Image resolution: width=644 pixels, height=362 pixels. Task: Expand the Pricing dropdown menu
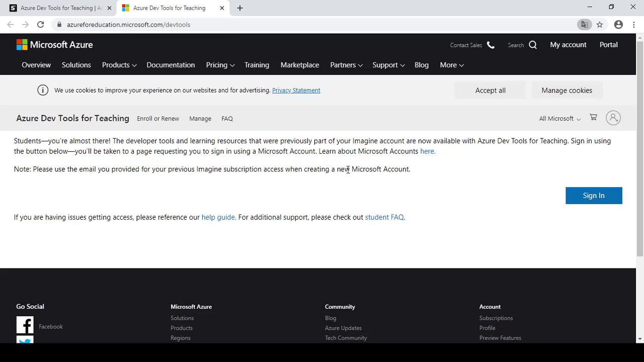(220, 65)
